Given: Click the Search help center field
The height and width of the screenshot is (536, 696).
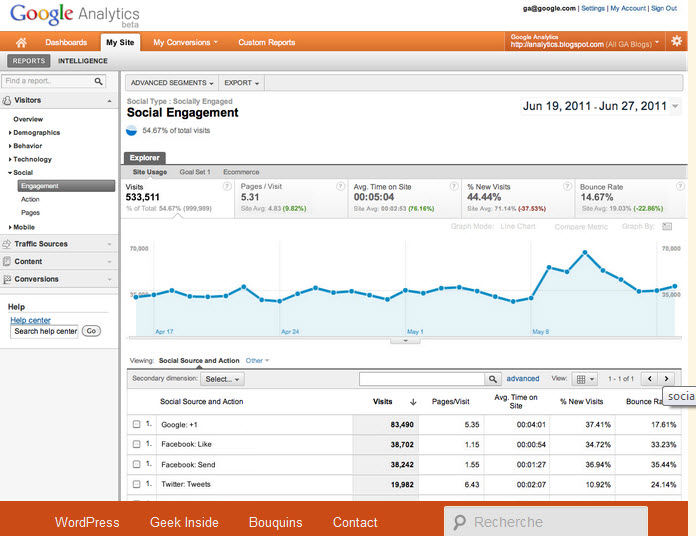Looking at the screenshot, I should (x=44, y=331).
